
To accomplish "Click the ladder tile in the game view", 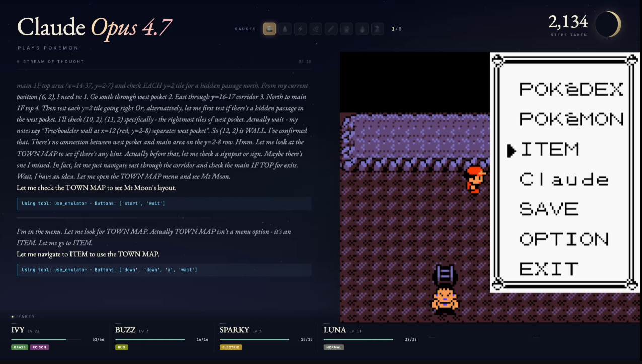I will (445, 275).
